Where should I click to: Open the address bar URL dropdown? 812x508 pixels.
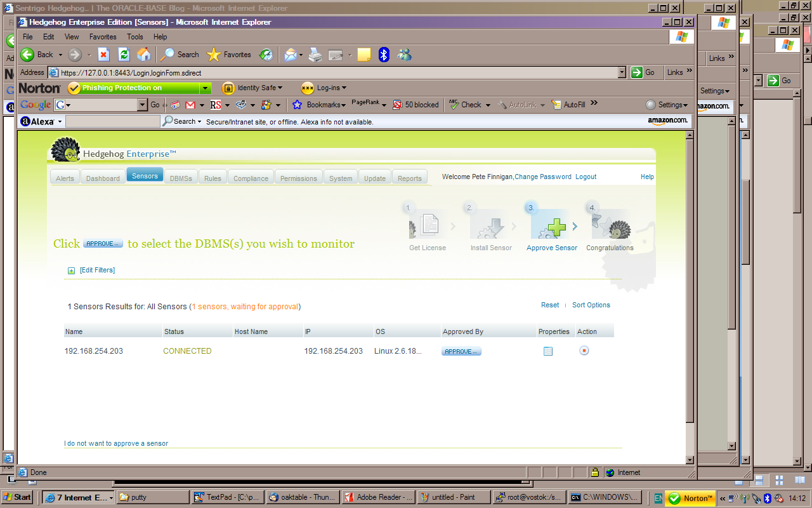pos(622,72)
